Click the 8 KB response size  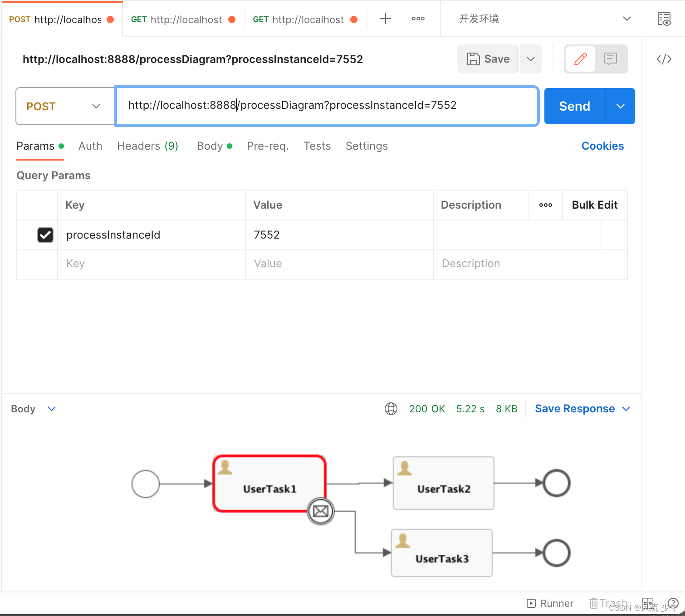pyautogui.click(x=506, y=409)
